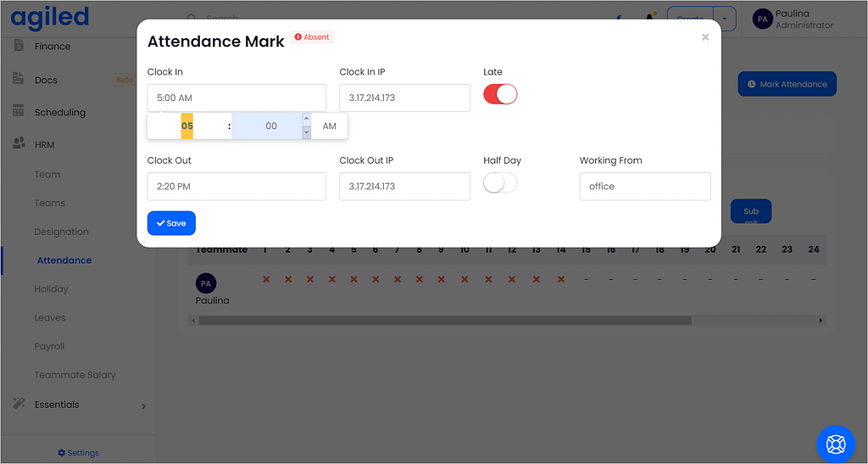This screenshot has width=868, height=464.
Task: Go to Payroll submenu item
Action: click(x=49, y=347)
